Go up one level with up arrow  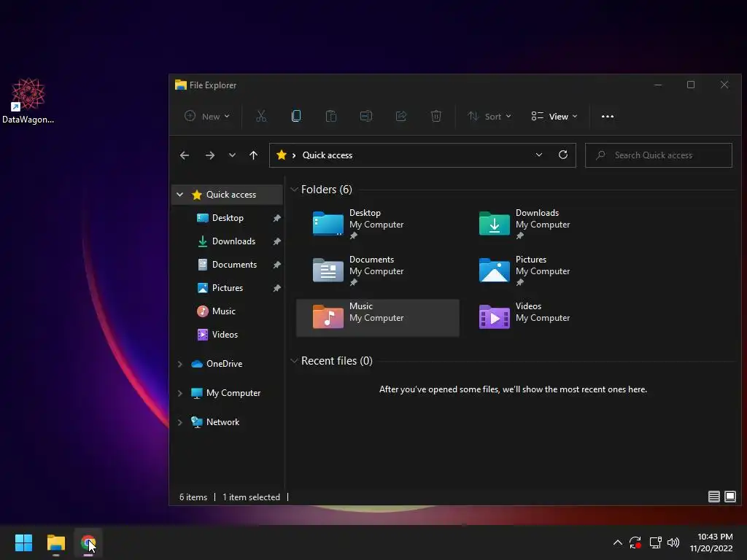pyautogui.click(x=253, y=155)
